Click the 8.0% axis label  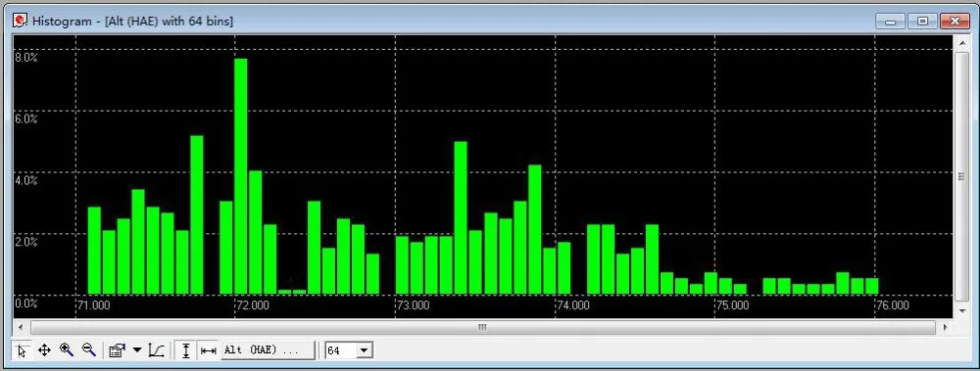pyautogui.click(x=26, y=57)
